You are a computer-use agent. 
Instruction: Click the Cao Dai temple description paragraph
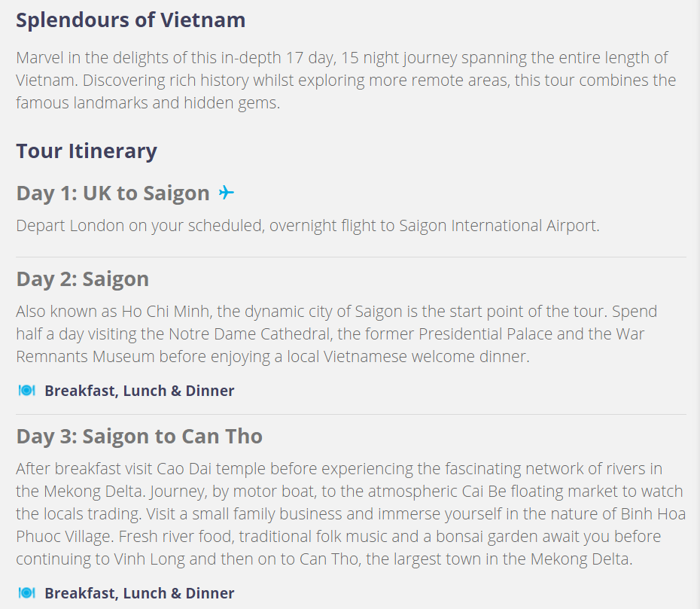pyautogui.click(x=351, y=513)
